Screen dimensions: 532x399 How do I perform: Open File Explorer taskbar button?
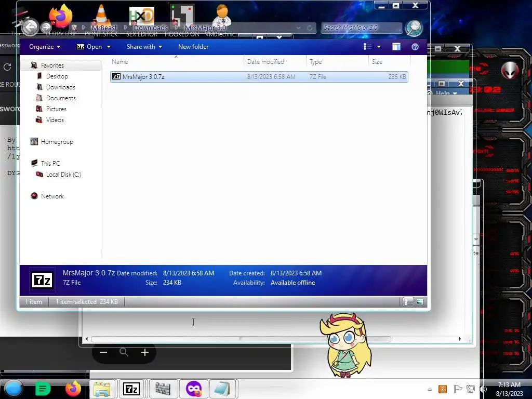(x=102, y=389)
